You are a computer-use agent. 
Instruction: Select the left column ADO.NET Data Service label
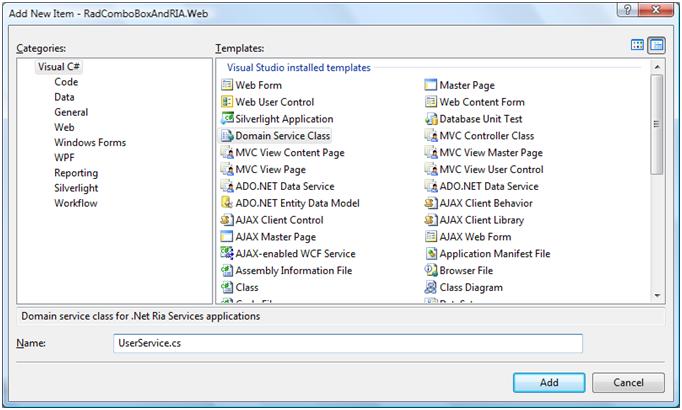pyautogui.click(x=285, y=187)
